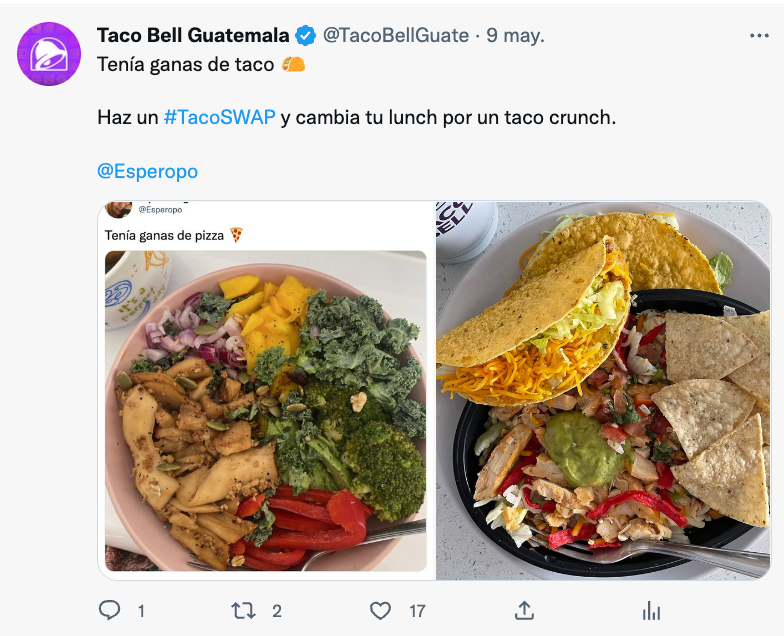This screenshot has height=636, width=784.
Task: Open the taco and nachos photo
Action: pyautogui.click(x=604, y=390)
